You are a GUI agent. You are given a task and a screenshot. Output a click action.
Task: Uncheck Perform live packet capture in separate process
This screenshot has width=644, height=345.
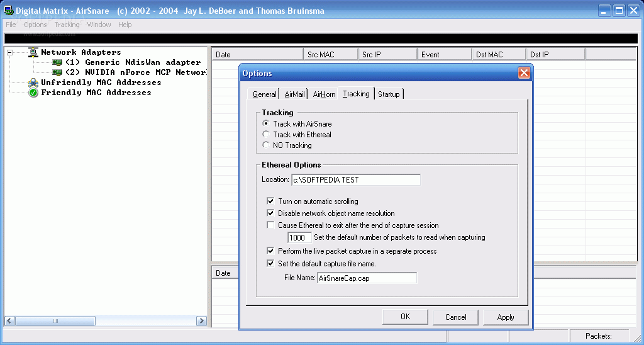270,251
